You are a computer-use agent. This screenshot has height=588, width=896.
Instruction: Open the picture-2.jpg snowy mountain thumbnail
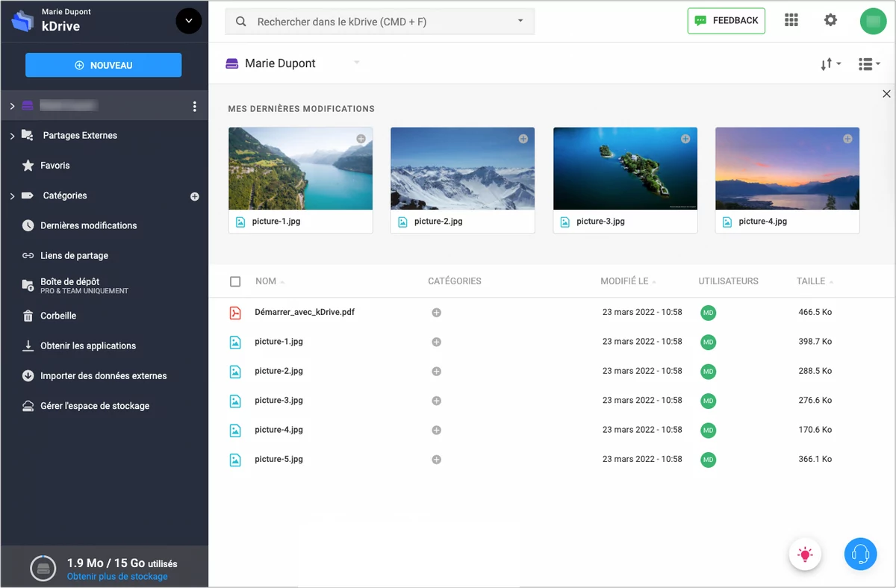pyautogui.click(x=462, y=169)
